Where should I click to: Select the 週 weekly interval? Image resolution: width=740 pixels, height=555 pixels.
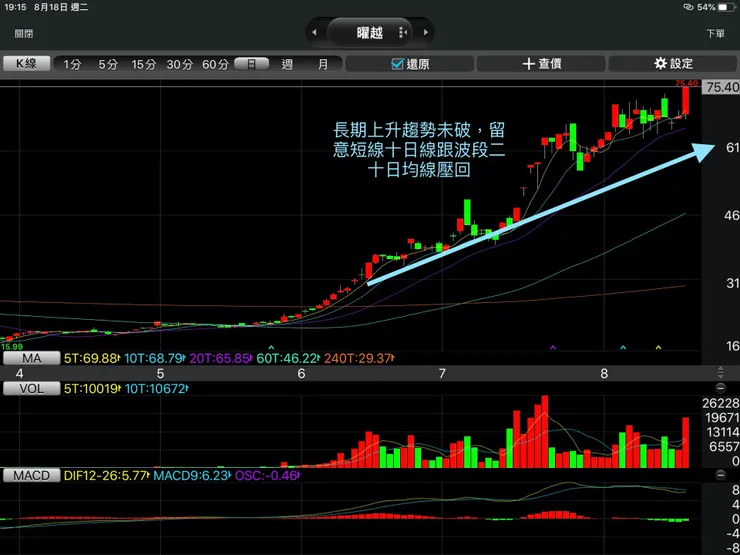click(x=287, y=64)
